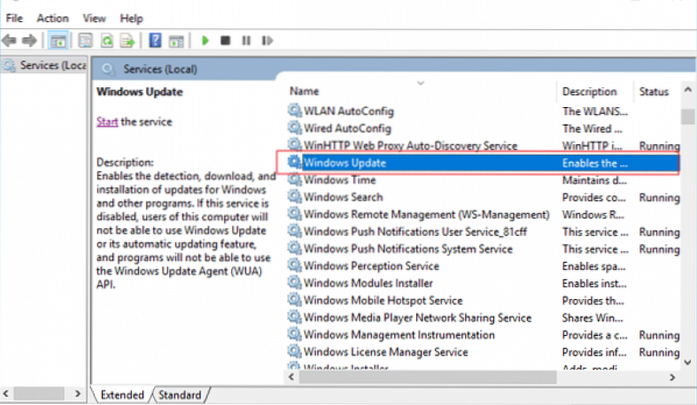697x405 pixels.
Task: Switch to the Extended tab
Action: [122, 395]
